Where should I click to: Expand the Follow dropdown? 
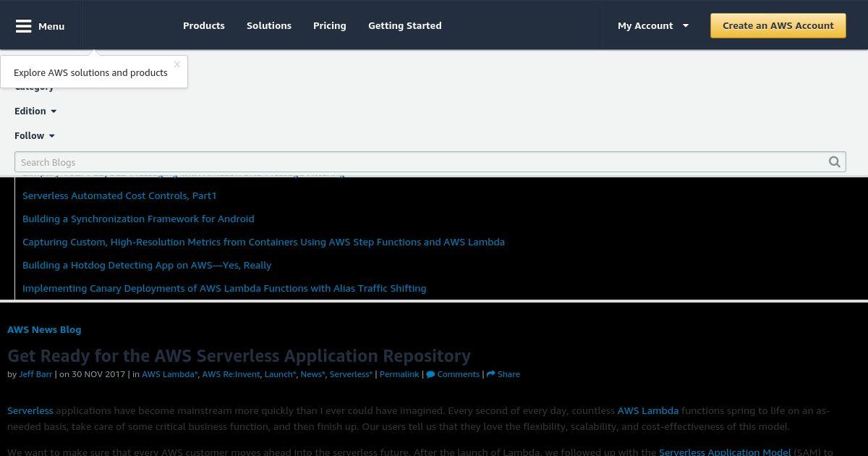pos(35,135)
